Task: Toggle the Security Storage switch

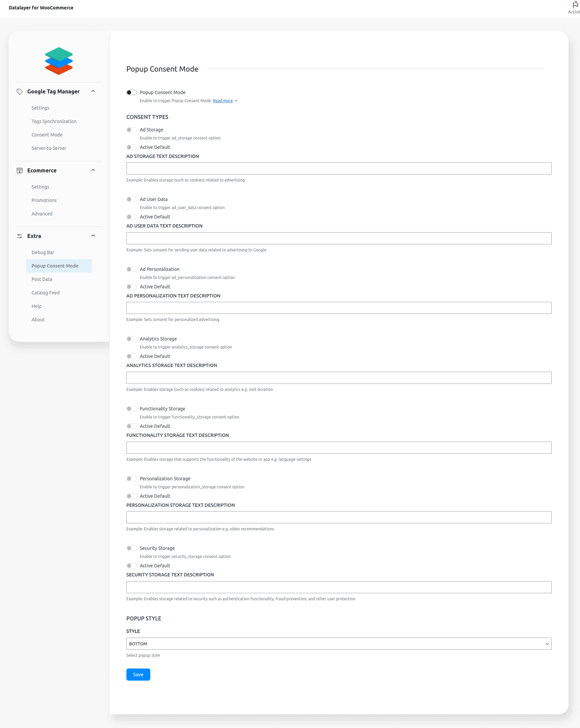Action: 132,548
